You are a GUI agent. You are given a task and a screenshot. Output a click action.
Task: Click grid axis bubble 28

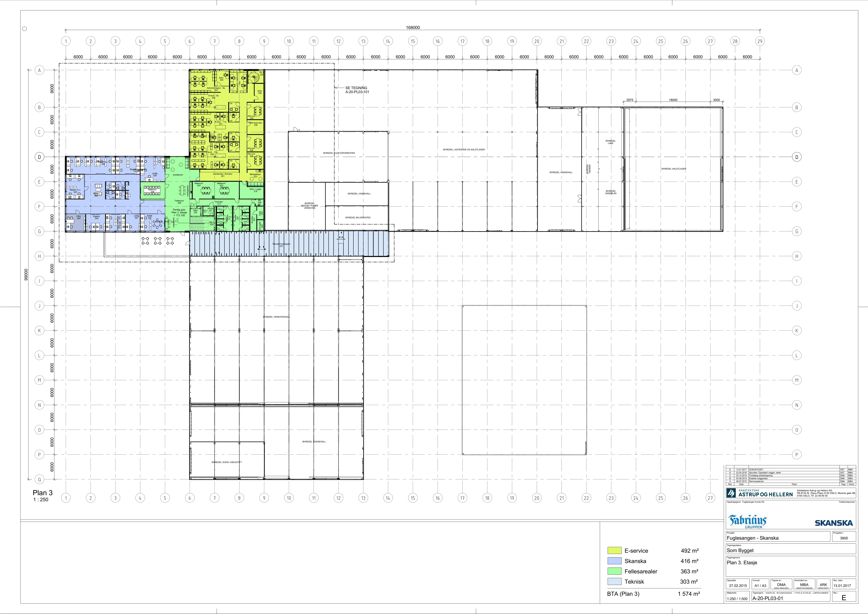click(735, 41)
